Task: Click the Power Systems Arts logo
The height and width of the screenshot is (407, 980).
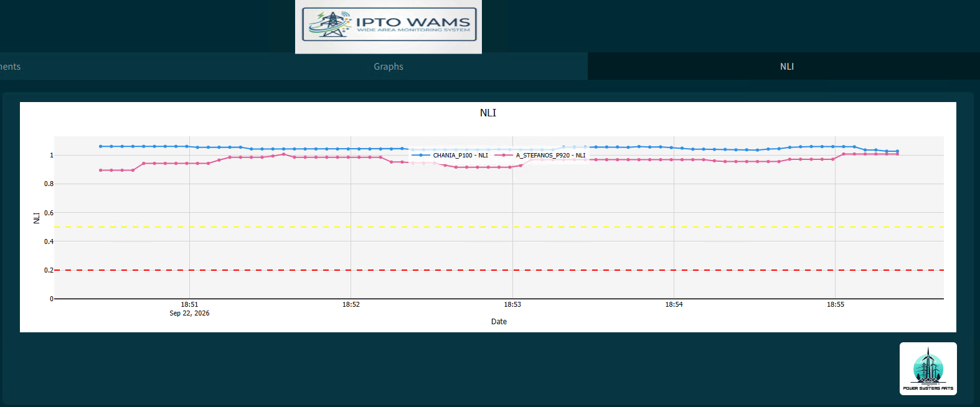Action: (928, 368)
